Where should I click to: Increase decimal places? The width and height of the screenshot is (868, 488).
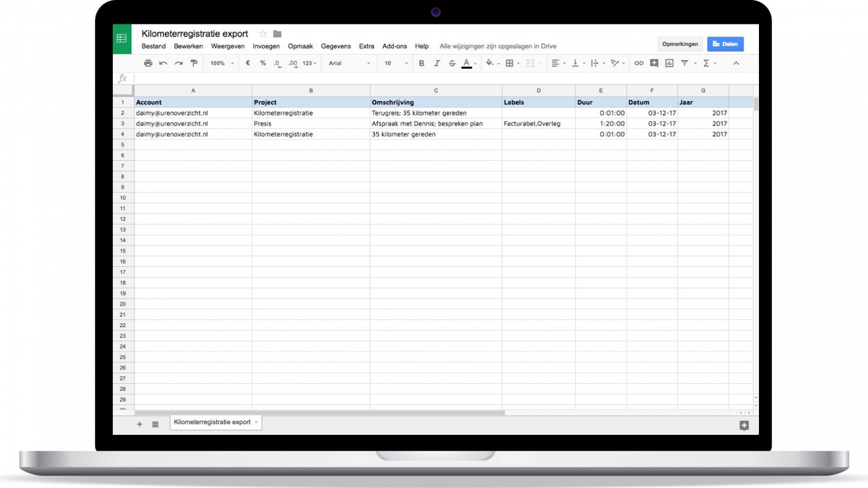point(293,63)
